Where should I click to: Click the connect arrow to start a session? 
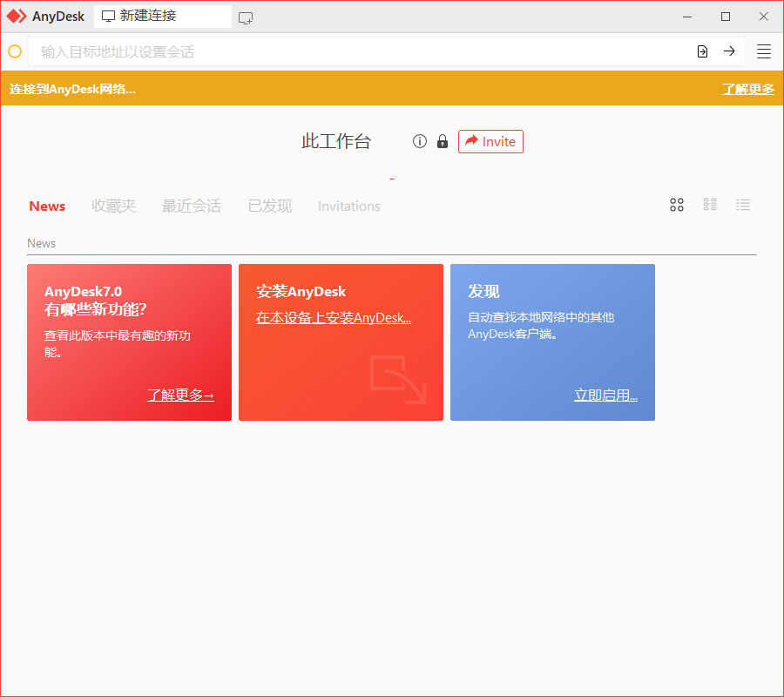click(730, 51)
